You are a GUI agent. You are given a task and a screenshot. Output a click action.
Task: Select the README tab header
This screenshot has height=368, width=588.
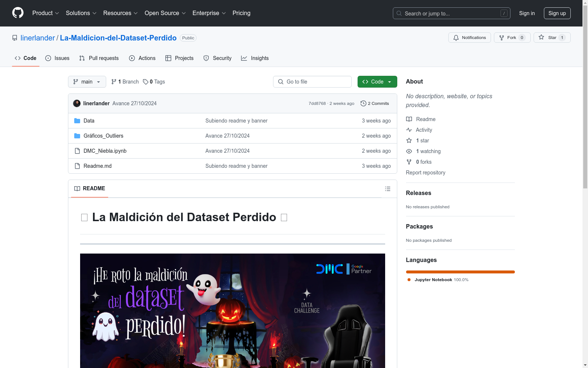[x=90, y=188]
